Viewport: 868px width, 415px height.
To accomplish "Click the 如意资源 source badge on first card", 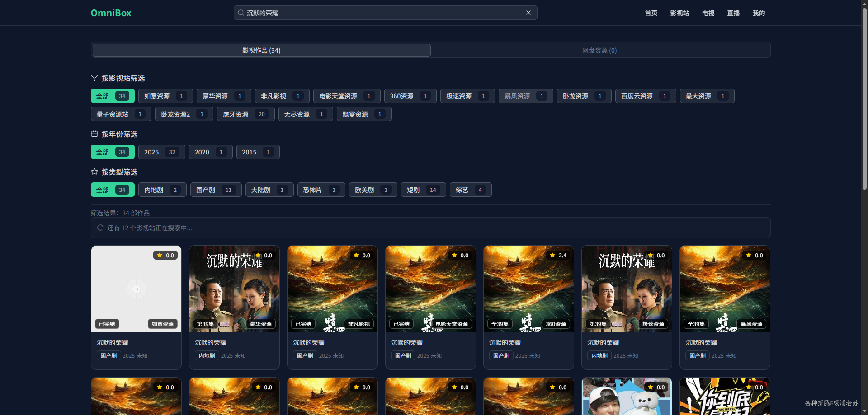I will point(163,324).
